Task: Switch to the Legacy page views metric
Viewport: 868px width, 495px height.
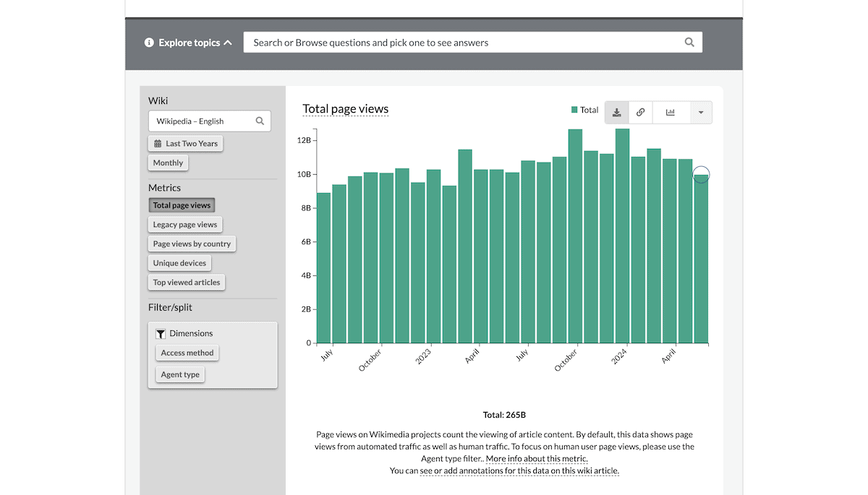Action: (x=184, y=224)
